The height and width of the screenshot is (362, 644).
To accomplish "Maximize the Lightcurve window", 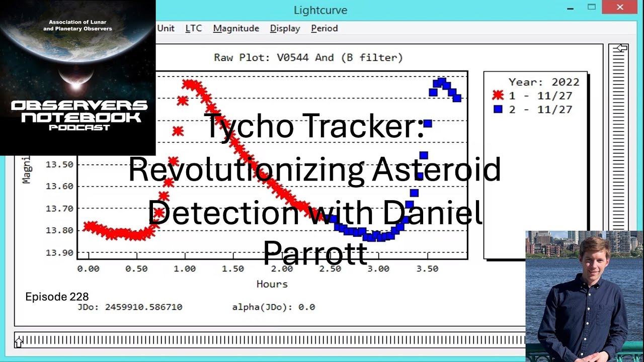I will (592, 8).
